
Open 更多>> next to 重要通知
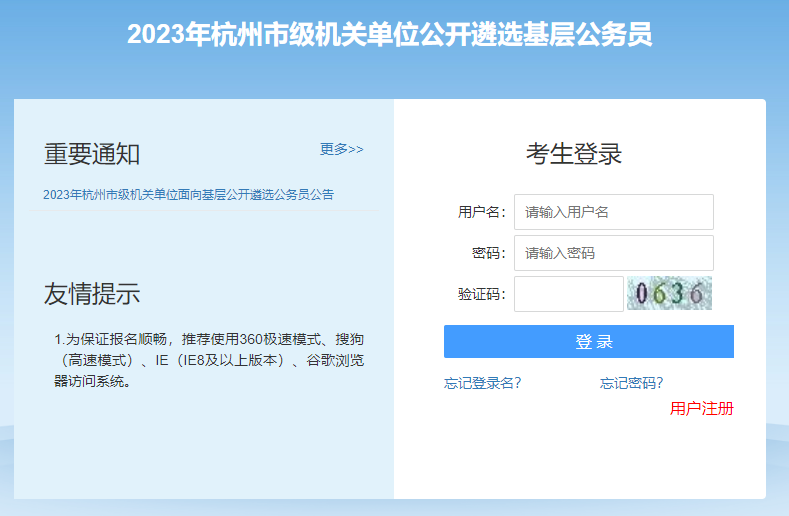pos(341,149)
